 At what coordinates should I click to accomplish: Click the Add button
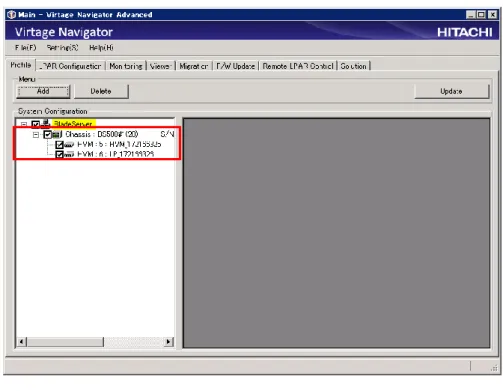click(43, 91)
